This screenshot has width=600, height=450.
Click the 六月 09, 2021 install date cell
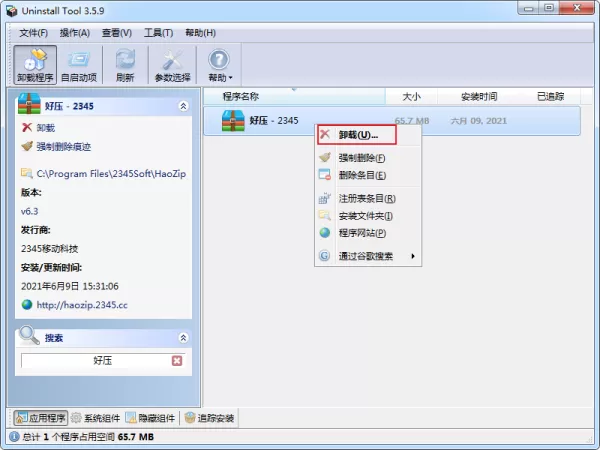coord(478,121)
